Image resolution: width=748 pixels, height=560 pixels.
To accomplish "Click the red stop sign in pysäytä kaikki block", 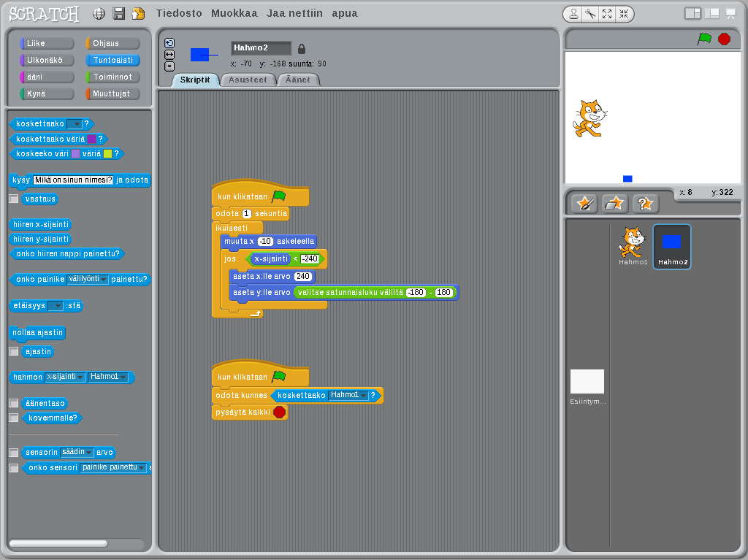I will coord(280,412).
